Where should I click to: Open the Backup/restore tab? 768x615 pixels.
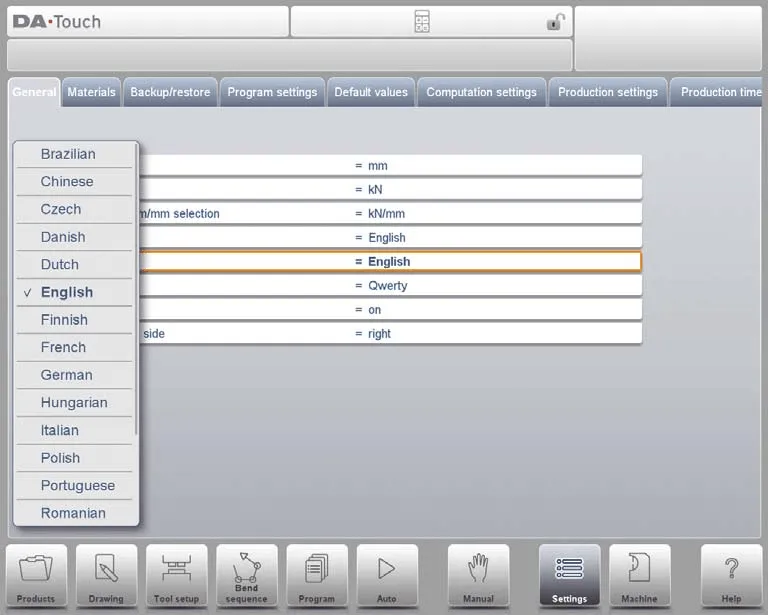(170, 92)
